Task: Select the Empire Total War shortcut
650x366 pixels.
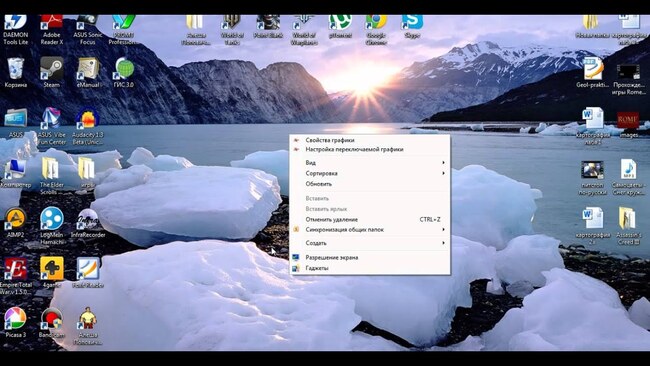Action: pyautogui.click(x=16, y=276)
